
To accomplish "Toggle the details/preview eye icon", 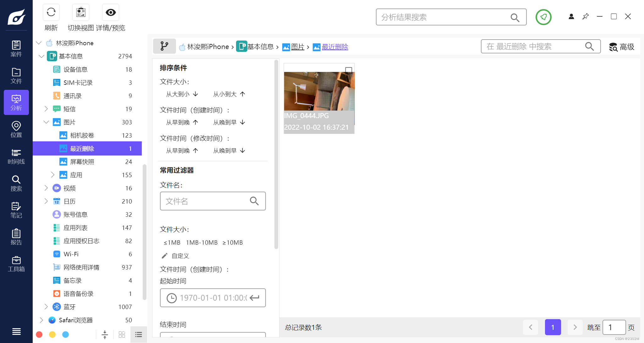I will pyautogui.click(x=110, y=13).
